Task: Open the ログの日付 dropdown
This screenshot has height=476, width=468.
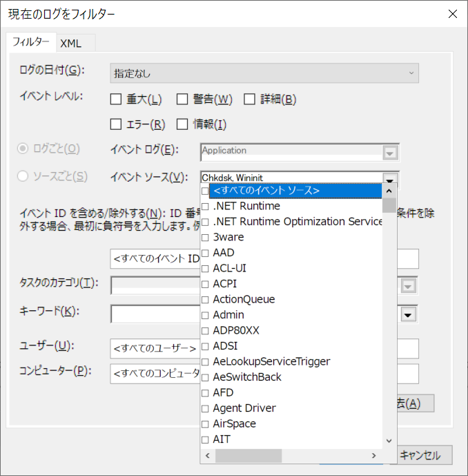Action: click(264, 73)
